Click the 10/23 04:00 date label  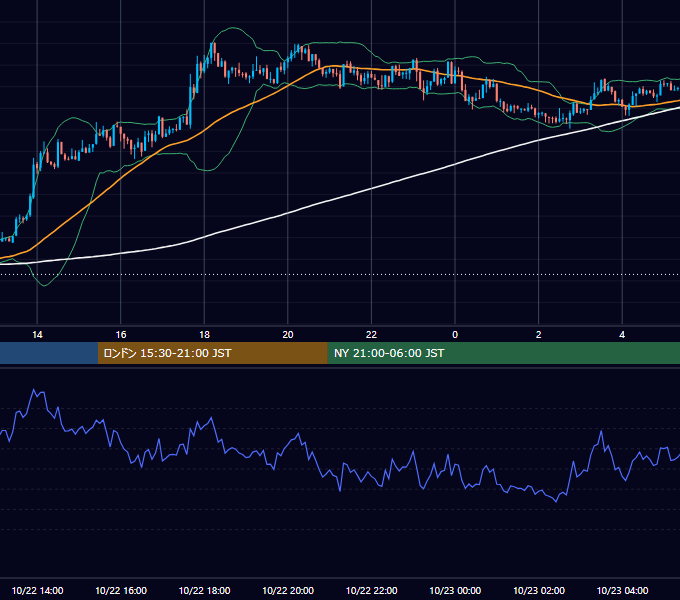click(622, 590)
